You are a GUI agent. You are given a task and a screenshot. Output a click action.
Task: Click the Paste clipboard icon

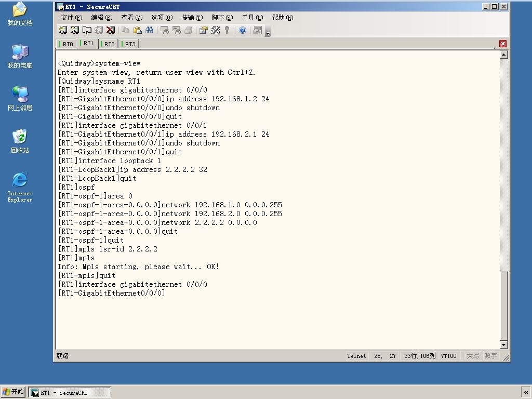(137, 30)
